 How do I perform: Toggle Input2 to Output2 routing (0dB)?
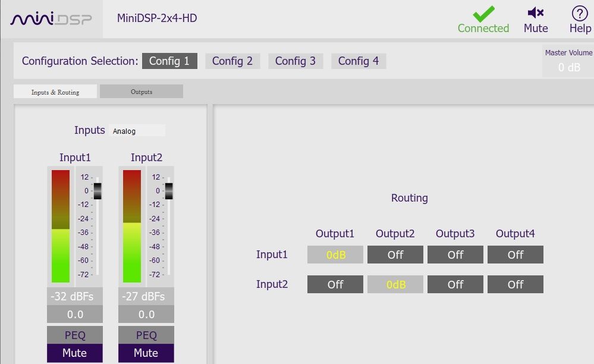pyautogui.click(x=395, y=284)
